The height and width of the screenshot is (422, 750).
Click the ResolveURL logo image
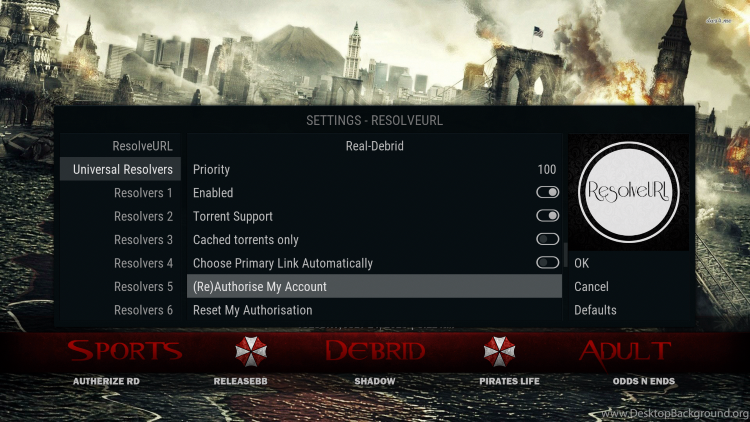(x=629, y=192)
